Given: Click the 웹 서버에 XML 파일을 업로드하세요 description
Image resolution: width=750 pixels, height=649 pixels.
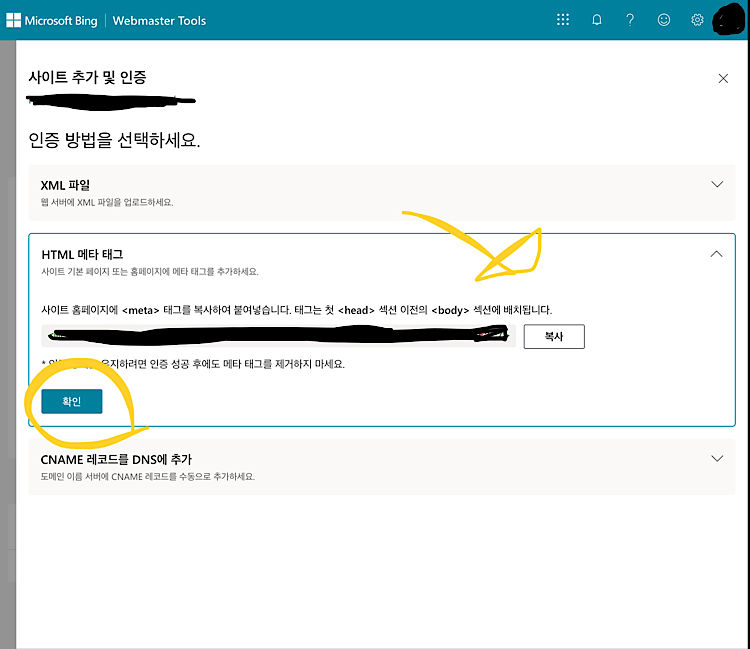Looking at the screenshot, I should tap(107, 202).
